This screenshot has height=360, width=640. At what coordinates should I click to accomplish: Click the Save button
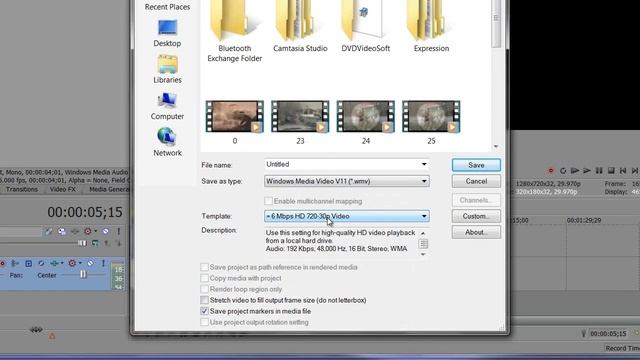pos(476,165)
